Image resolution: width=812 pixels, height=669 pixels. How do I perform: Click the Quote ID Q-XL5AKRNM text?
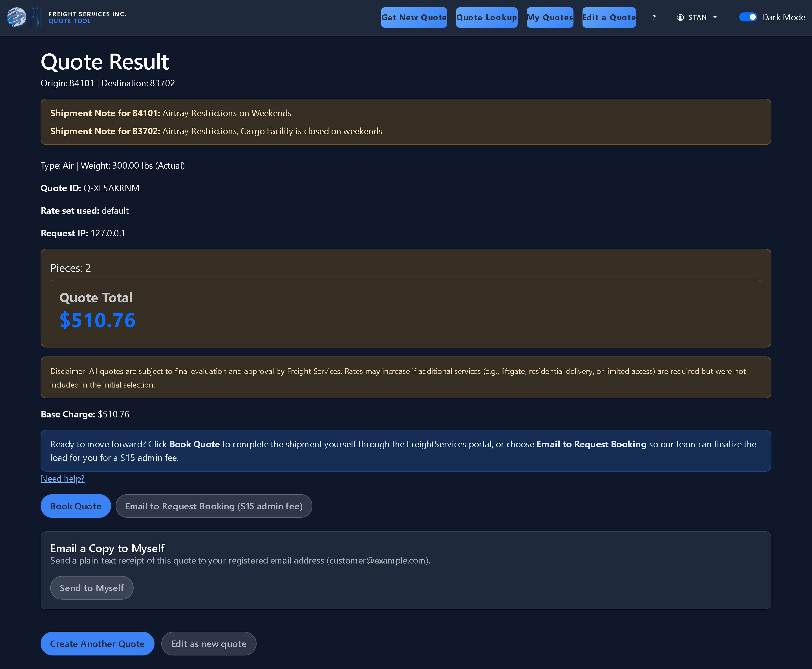pos(90,188)
